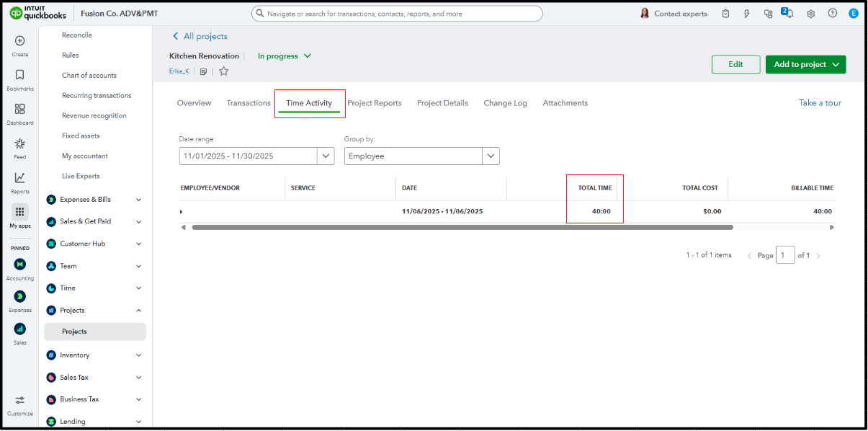
Task: Open the Date range dropdown
Action: point(326,156)
